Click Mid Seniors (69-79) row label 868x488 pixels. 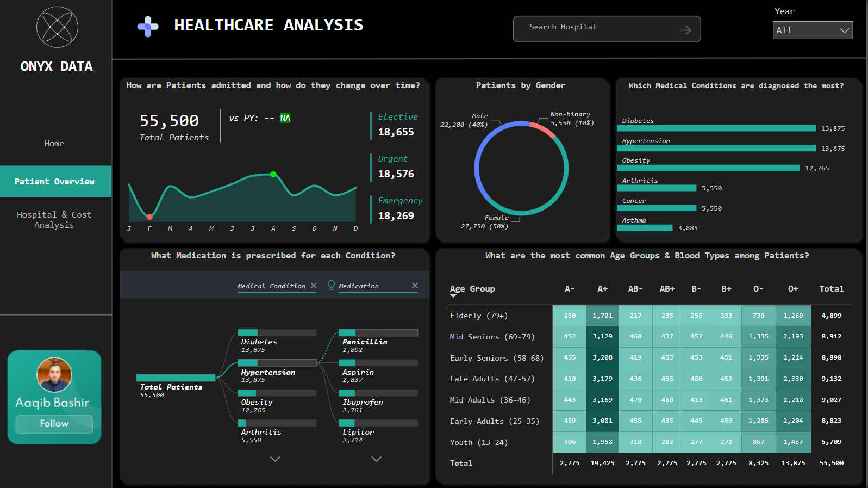click(492, 337)
